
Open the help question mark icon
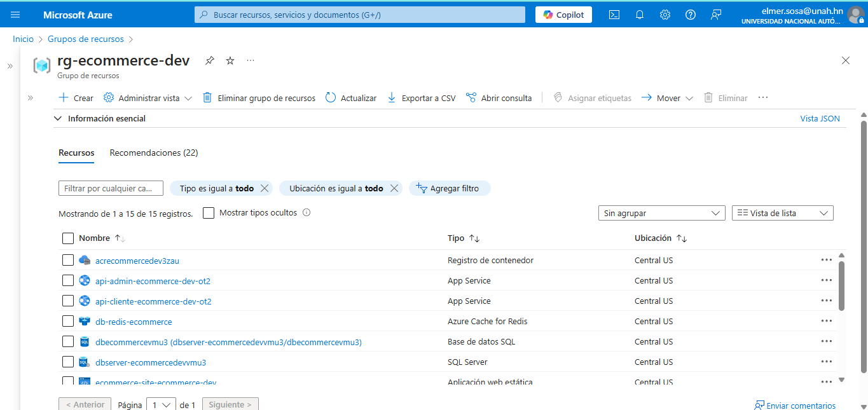coord(690,14)
